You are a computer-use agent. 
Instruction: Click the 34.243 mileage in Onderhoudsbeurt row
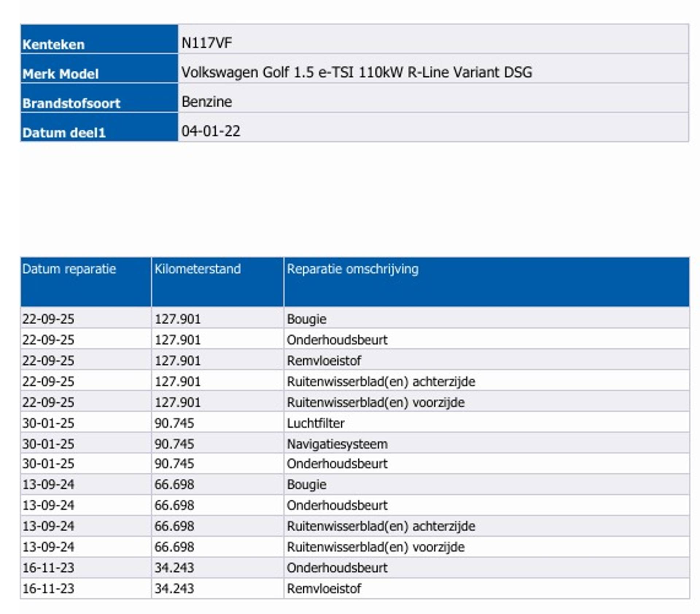coord(174,567)
